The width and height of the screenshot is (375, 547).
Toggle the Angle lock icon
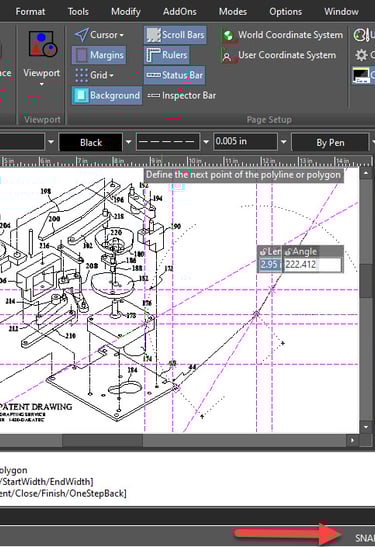coord(288,252)
